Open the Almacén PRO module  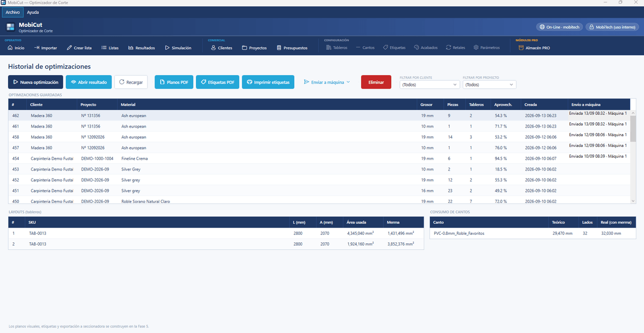click(535, 48)
